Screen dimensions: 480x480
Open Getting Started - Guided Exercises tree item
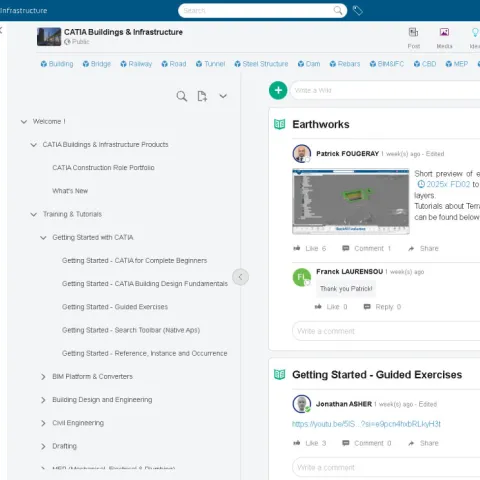(115, 307)
